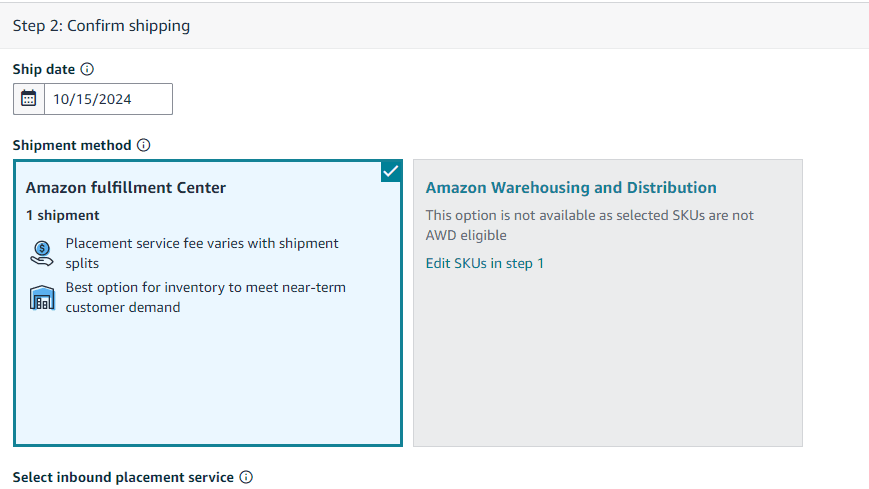The image size is (869, 489).
Task: Click the Select inbound placement service label
Action: pos(123,477)
